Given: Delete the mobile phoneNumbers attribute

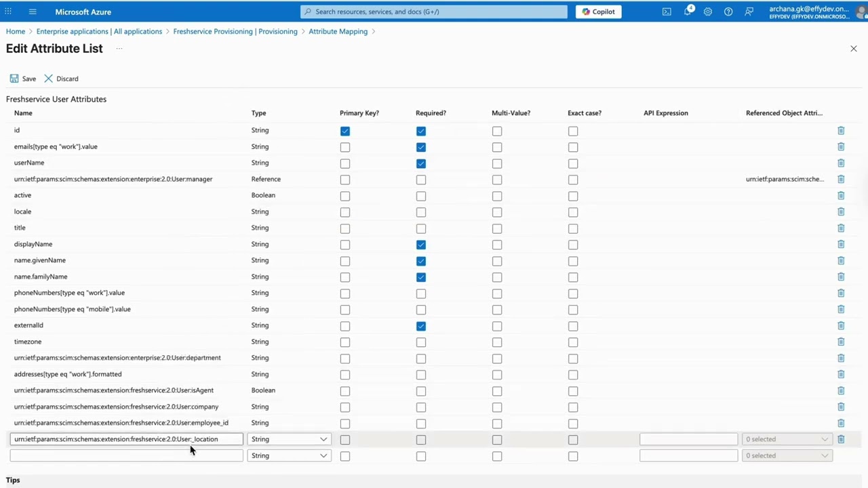Looking at the screenshot, I should click(841, 309).
